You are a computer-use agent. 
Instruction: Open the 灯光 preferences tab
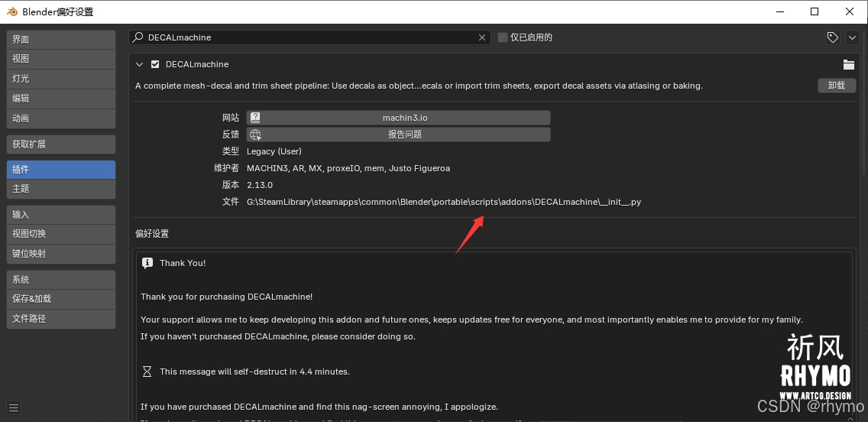coord(61,79)
